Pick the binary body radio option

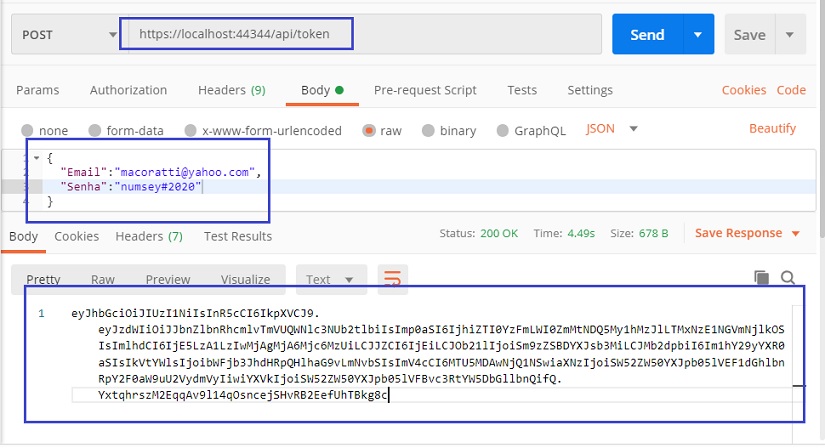click(x=429, y=130)
